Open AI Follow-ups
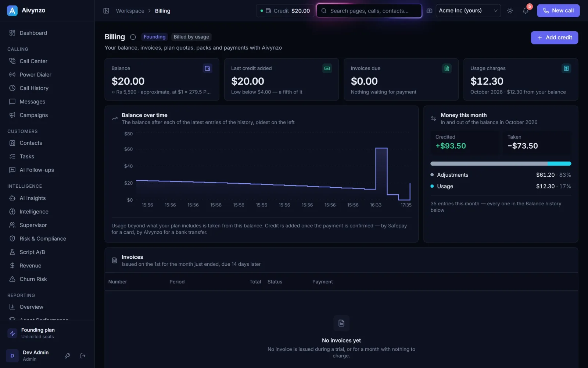Screen dimensions: 588x368 [47, 170]
